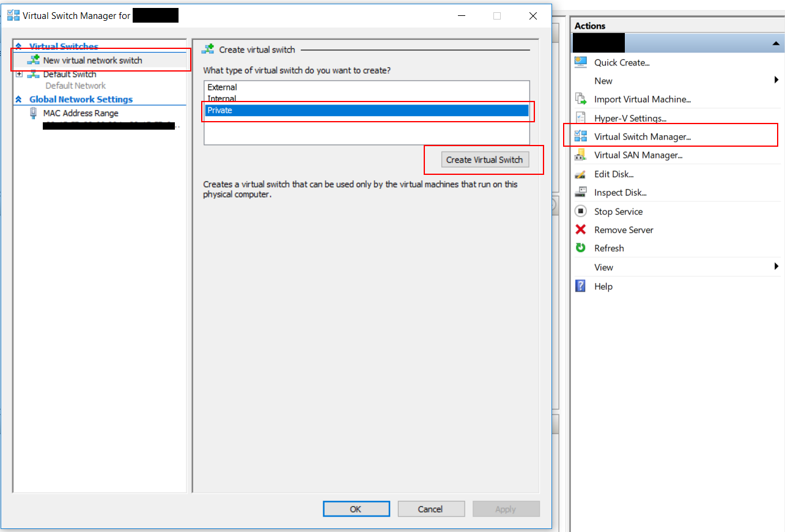Viewport: 785px width, 532px height.
Task: Choose Private switch type
Action: tap(366, 110)
